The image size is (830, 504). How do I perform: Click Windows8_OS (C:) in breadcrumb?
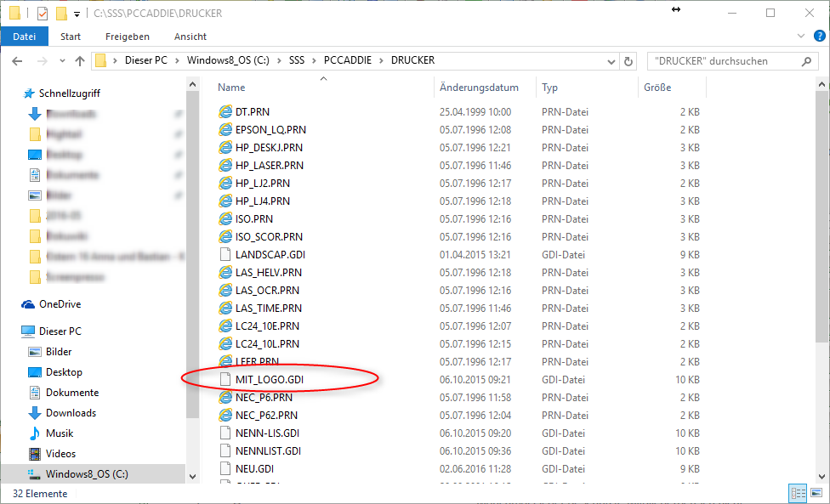tap(228, 60)
